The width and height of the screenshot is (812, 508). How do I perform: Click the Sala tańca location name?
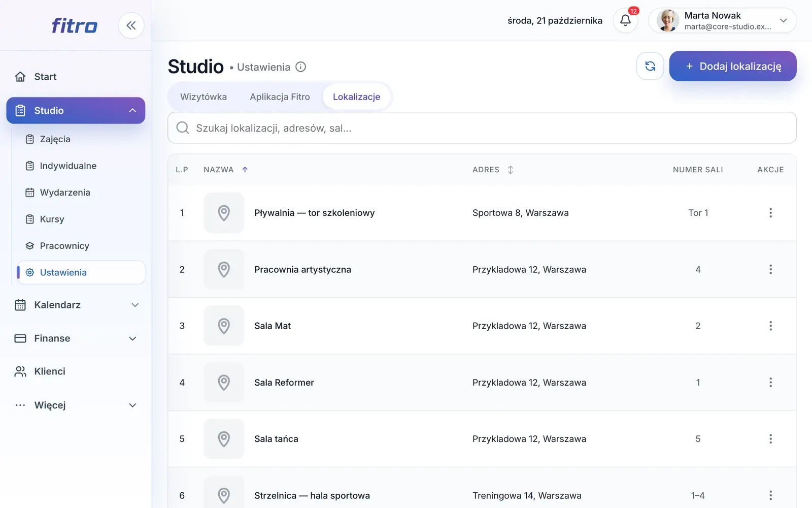pyautogui.click(x=276, y=439)
